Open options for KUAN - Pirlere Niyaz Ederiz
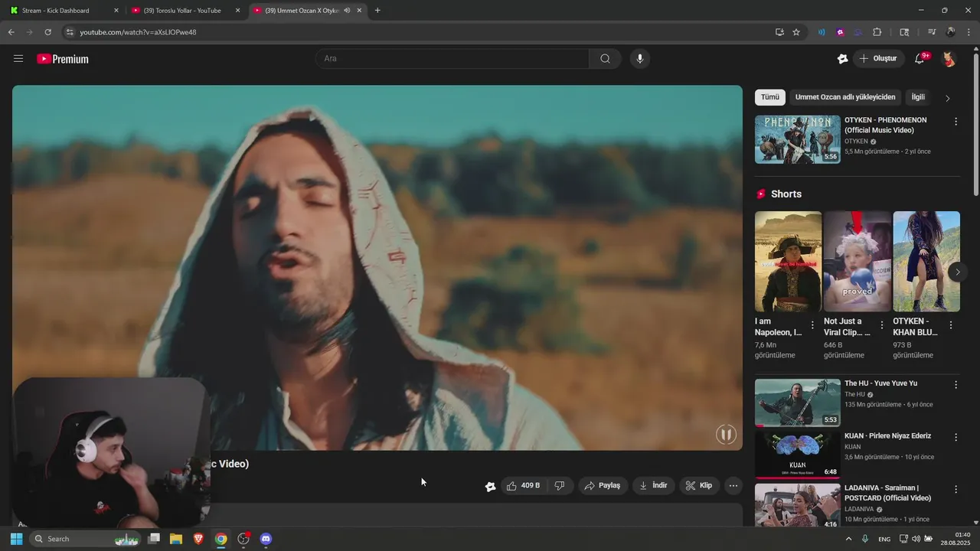 (x=955, y=437)
